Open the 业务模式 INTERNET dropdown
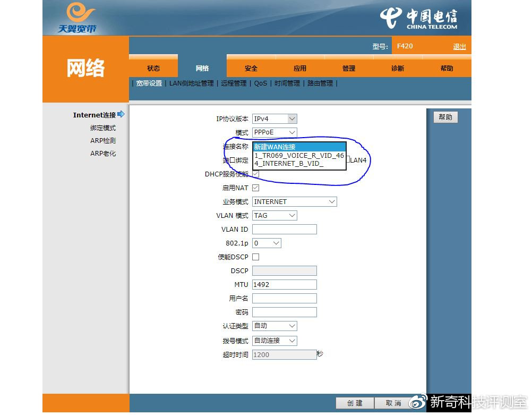This screenshot has height=415, width=532. [x=294, y=201]
